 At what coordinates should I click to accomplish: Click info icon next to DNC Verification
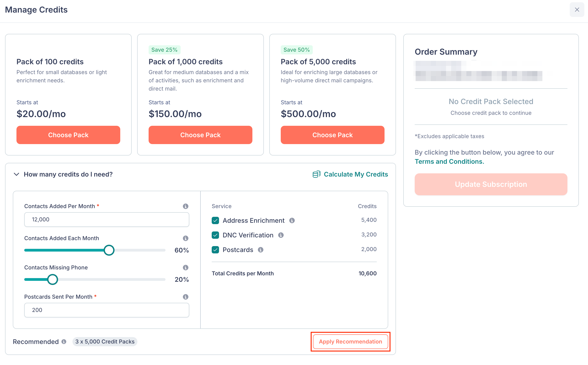[x=281, y=235]
